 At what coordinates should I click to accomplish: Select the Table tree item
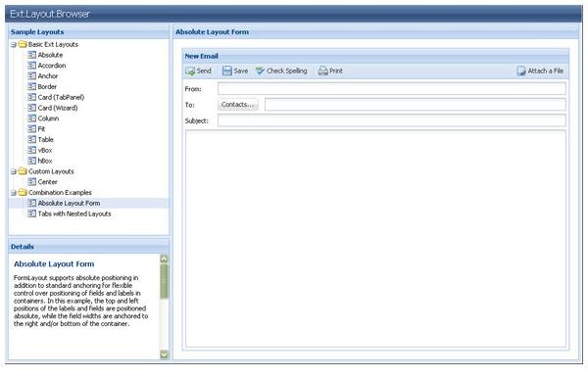45,139
